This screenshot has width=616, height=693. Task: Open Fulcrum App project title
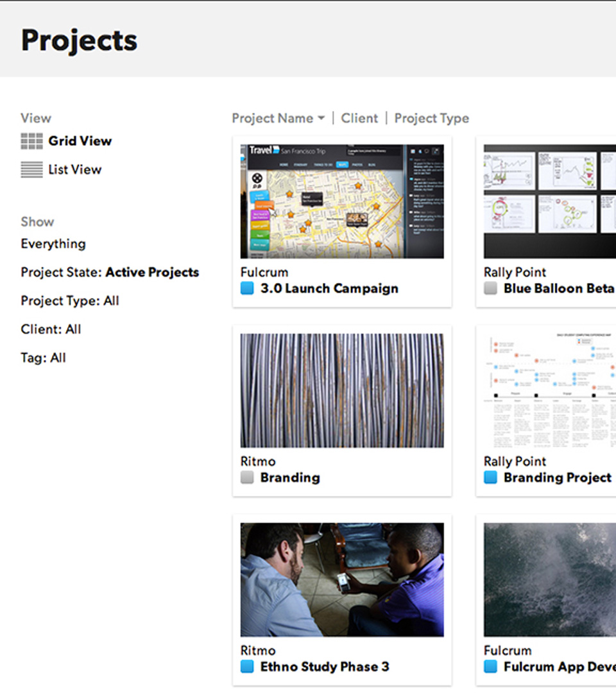tap(560, 667)
